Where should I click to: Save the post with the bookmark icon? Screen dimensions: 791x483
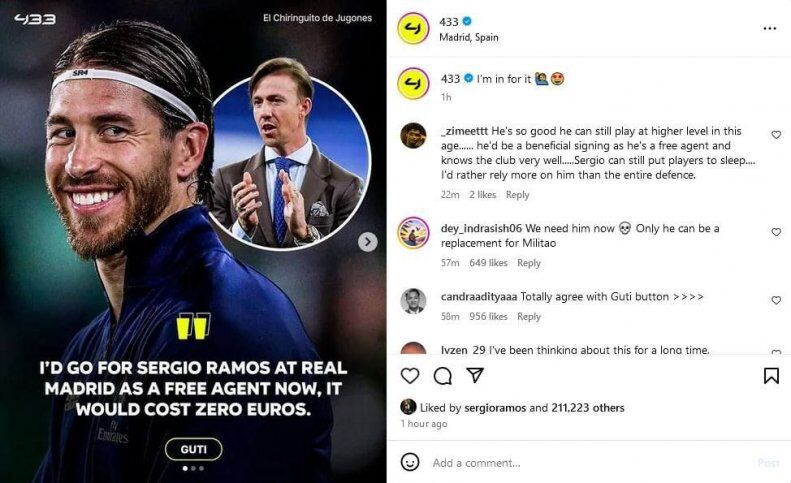coord(771,376)
